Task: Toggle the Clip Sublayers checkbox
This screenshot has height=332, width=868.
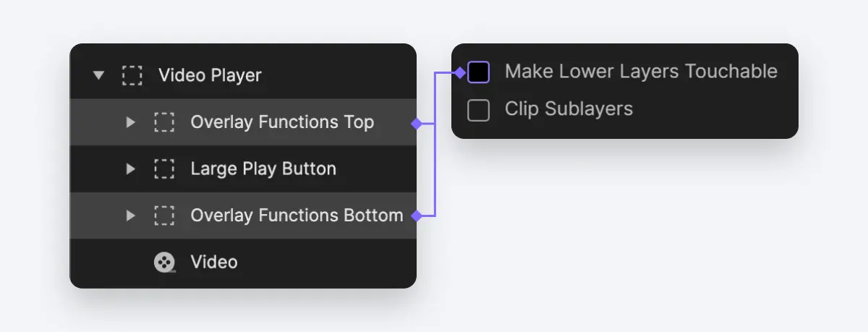Action: click(479, 110)
